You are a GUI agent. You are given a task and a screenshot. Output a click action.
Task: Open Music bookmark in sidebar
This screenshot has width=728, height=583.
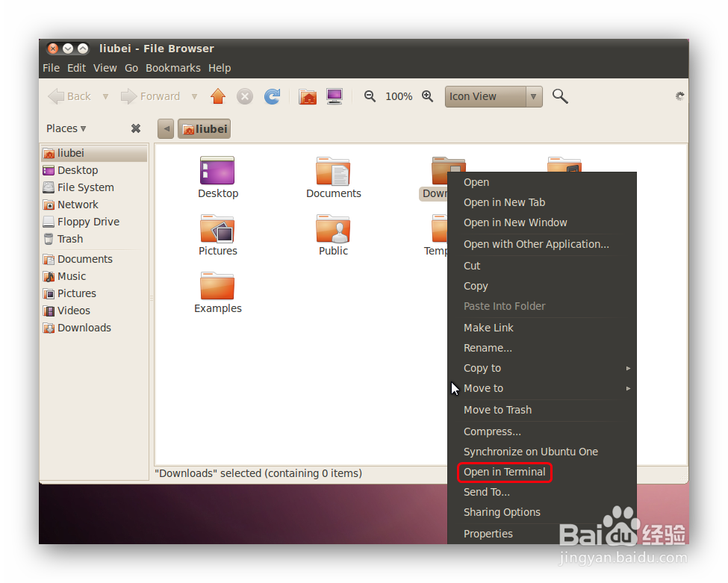[94, 276]
